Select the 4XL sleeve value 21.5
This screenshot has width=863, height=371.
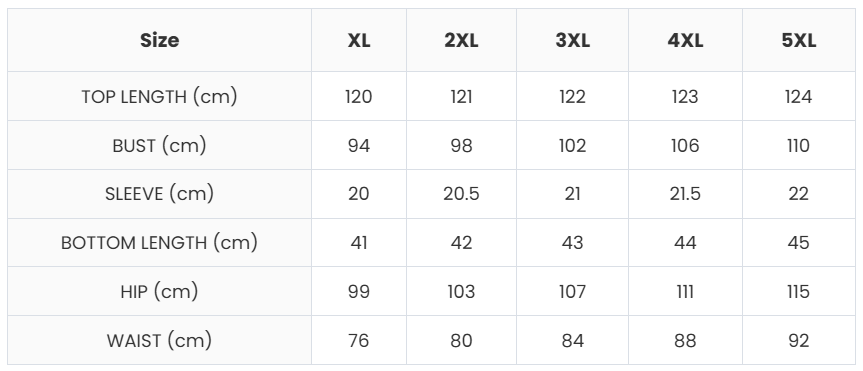tap(685, 194)
